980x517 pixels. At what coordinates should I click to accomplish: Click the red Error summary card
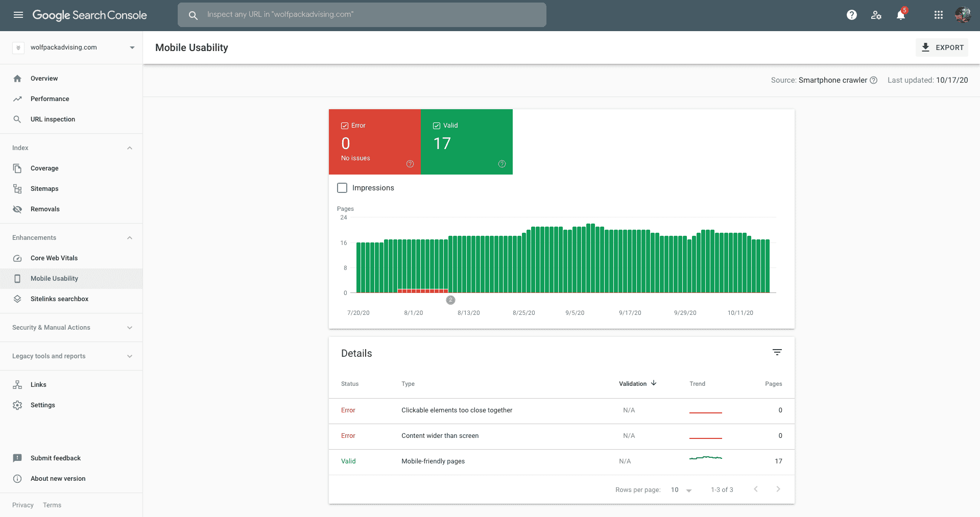[x=375, y=142]
